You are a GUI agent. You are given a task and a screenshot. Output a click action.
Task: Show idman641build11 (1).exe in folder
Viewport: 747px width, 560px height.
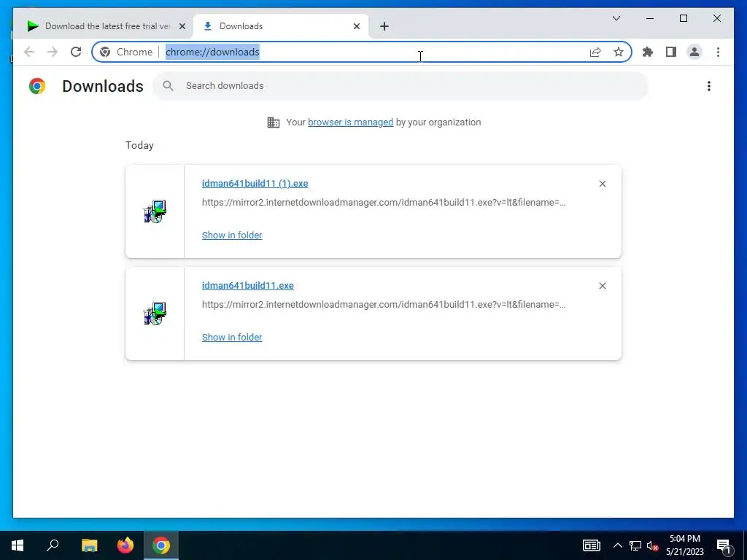point(232,236)
